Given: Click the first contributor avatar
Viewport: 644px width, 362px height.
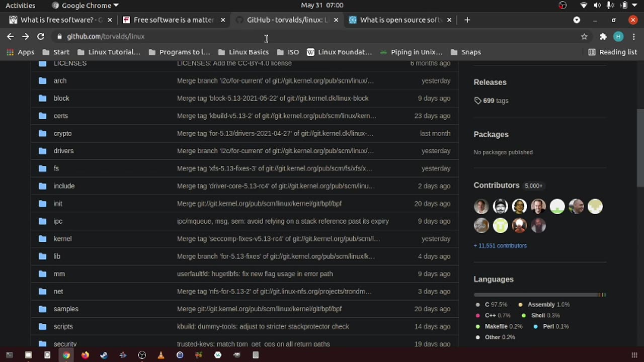Looking at the screenshot, I should pyautogui.click(x=481, y=207).
